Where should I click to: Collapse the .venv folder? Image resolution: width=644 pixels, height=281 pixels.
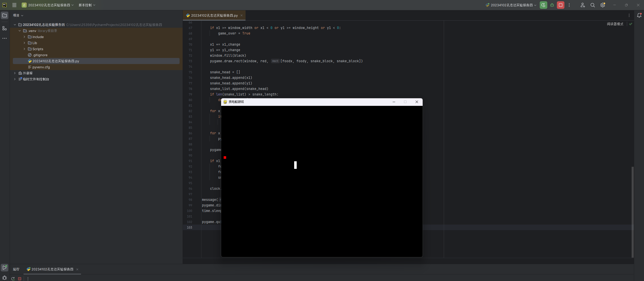[20, 31]
